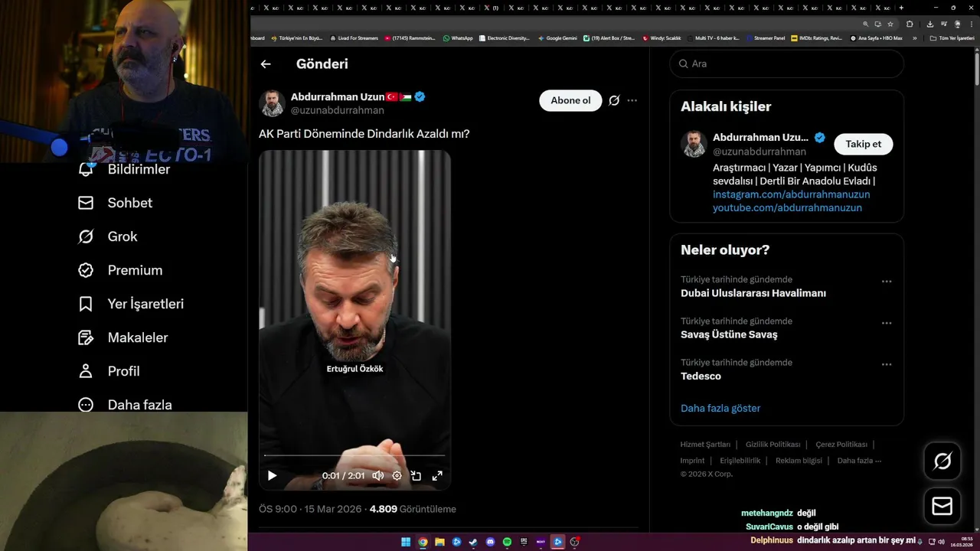Go back using the Gönderi arrow
The width and height of the screenshot is (980, 551).
(x=266, y=64)
